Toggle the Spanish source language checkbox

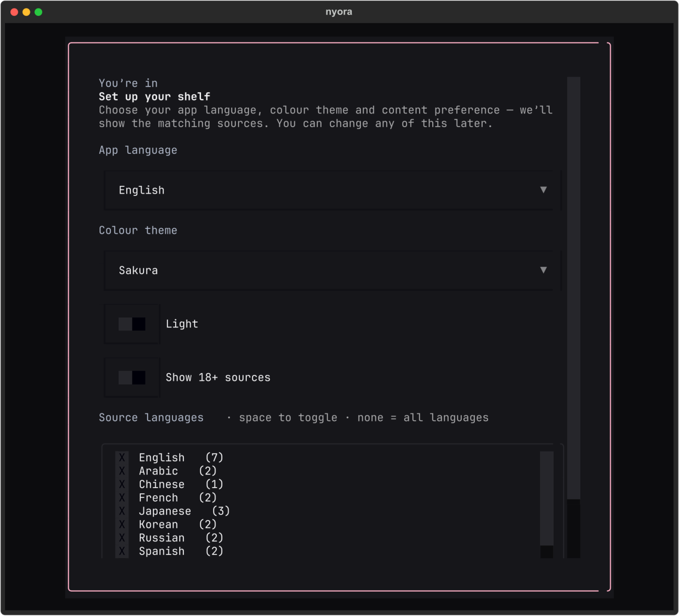coord(122,552)
